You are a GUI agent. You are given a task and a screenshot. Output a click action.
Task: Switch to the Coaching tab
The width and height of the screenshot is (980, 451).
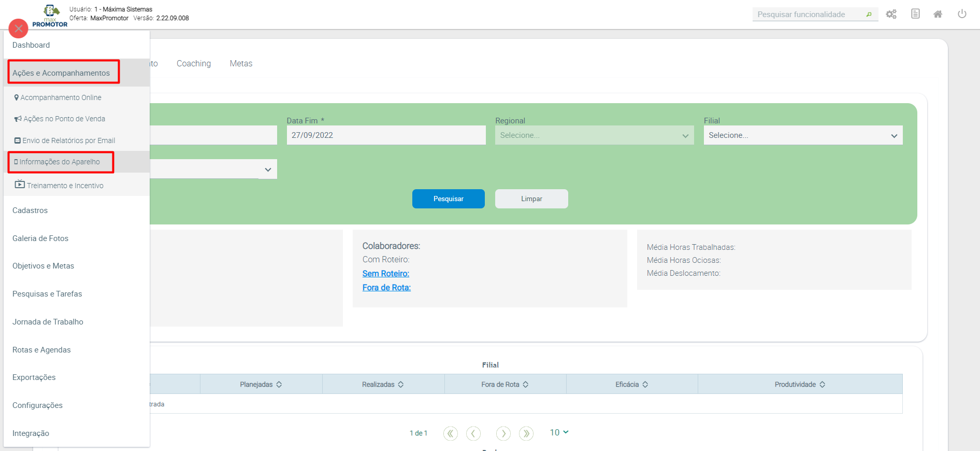pos(194,63)
